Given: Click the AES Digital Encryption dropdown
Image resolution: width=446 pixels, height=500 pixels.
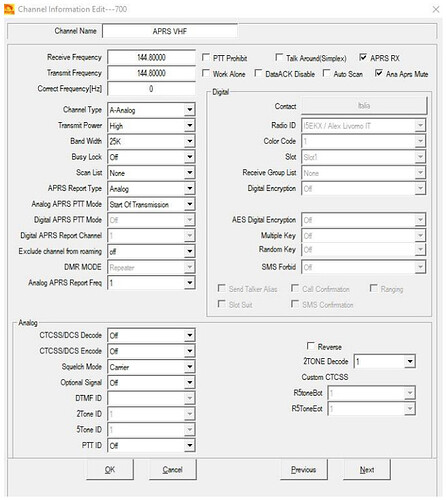Looking at the screenshot, I should pyautogui.click(x=363, y=220).
